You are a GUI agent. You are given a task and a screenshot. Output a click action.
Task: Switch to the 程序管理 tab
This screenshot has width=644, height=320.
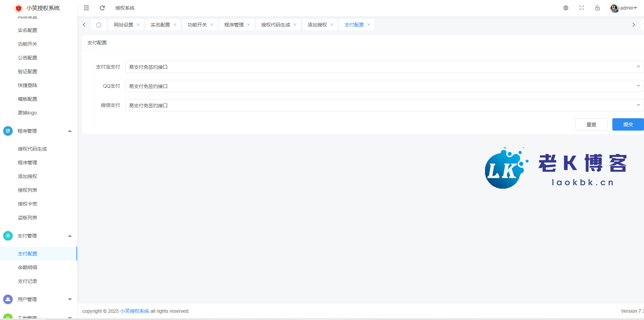(234, 25)
